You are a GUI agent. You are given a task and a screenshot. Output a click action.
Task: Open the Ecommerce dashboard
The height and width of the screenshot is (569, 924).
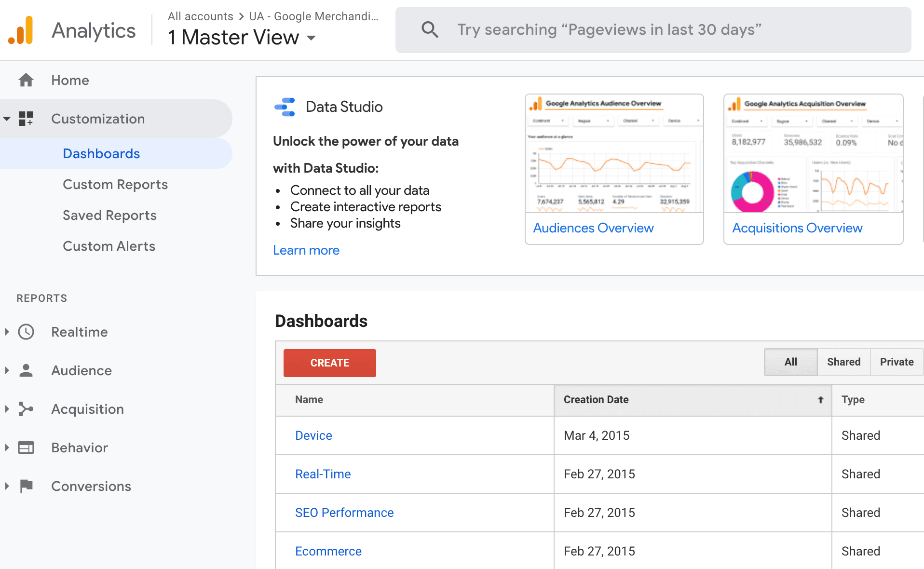coord(328,551)
